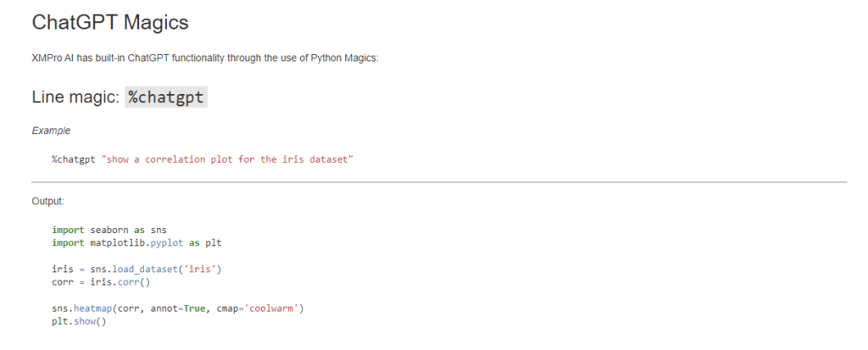Click the import matplotlib.pyplot line
The image size is (868, 350).
[x=136, y=242]
